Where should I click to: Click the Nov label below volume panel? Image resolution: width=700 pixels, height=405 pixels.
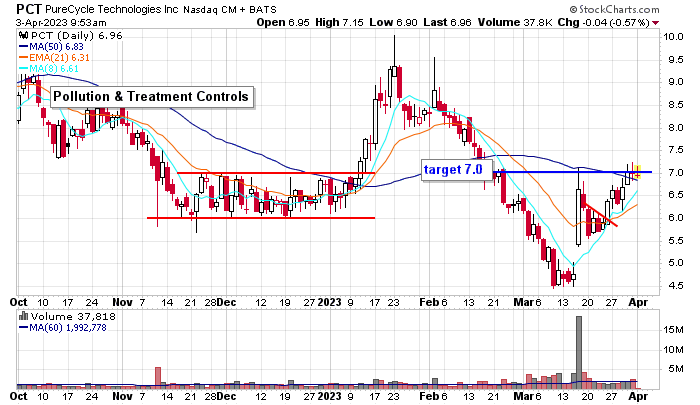click(122, 397)
